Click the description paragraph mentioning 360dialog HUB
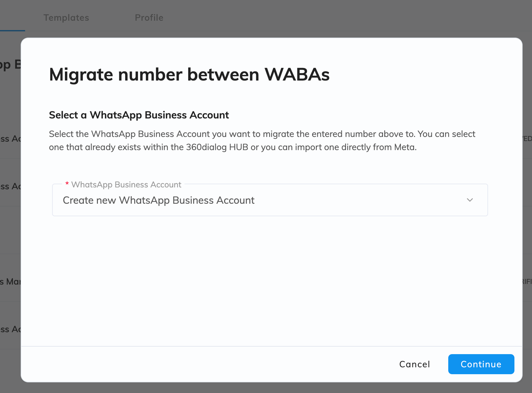Viewport: 532px width, 393px height. pos(262,140)
